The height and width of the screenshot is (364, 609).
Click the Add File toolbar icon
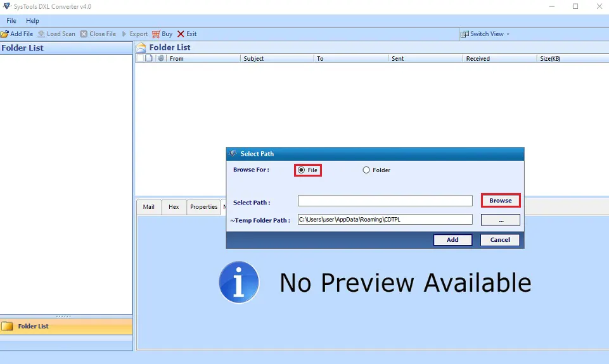4,34
